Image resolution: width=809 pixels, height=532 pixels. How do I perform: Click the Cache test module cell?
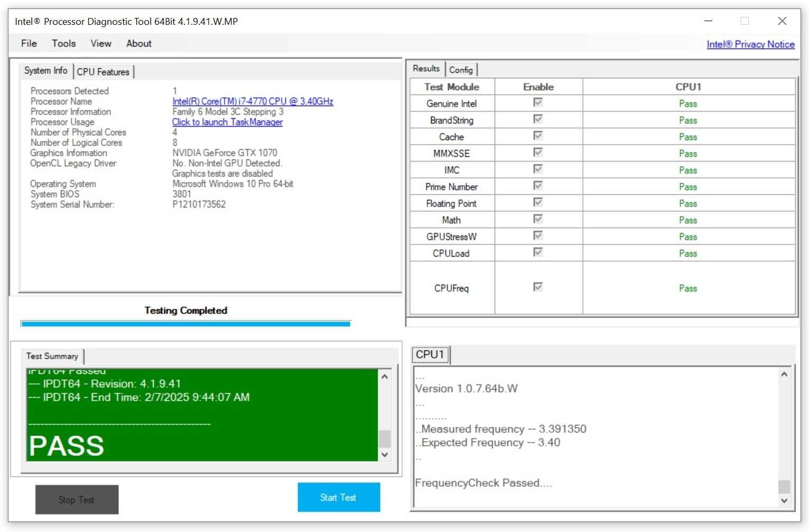[452, 137]
